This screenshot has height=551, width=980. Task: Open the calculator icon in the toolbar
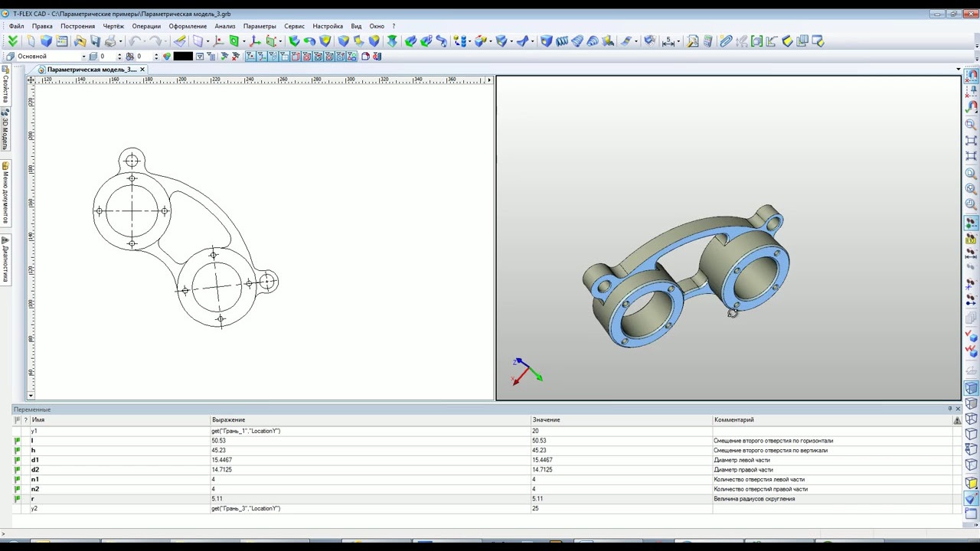[708, 41]
